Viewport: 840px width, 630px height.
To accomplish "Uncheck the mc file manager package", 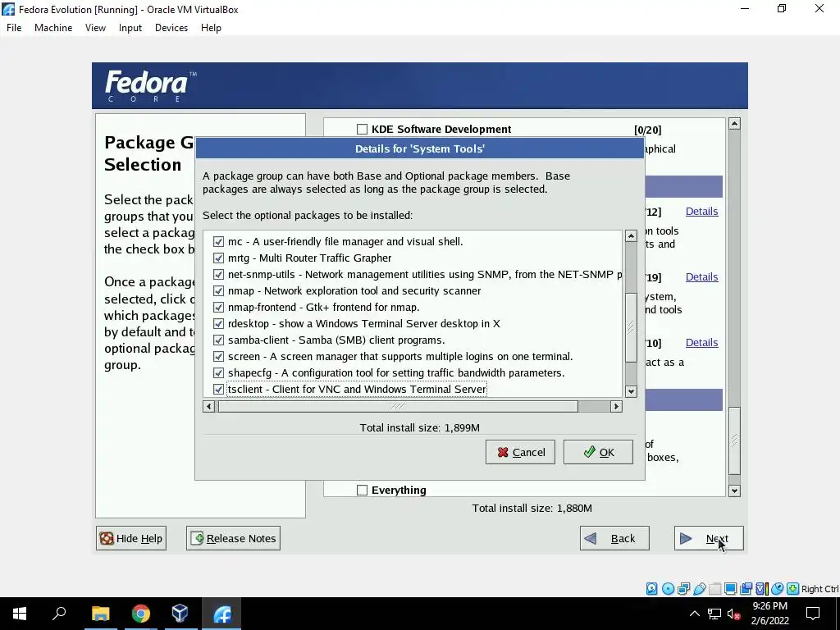I will pyautogui.click(x=218, y=242).
